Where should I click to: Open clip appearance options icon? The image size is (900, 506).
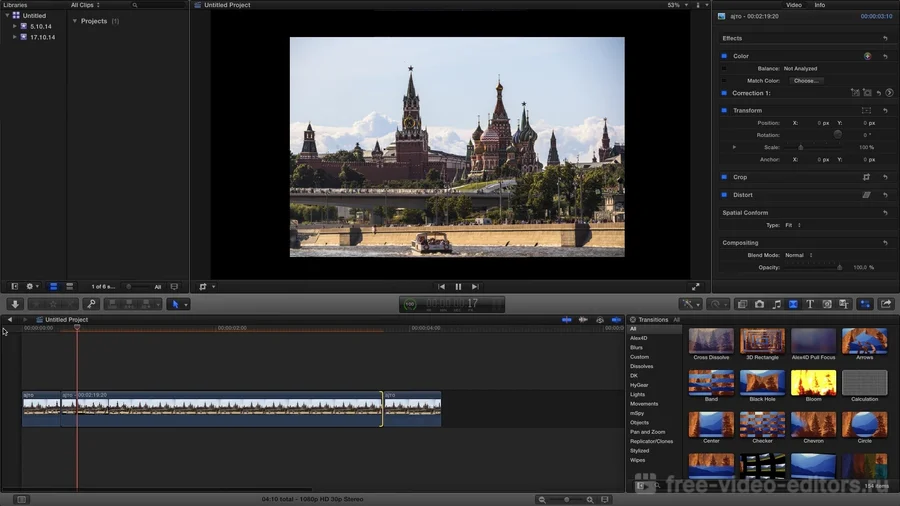tap(605, 500)
